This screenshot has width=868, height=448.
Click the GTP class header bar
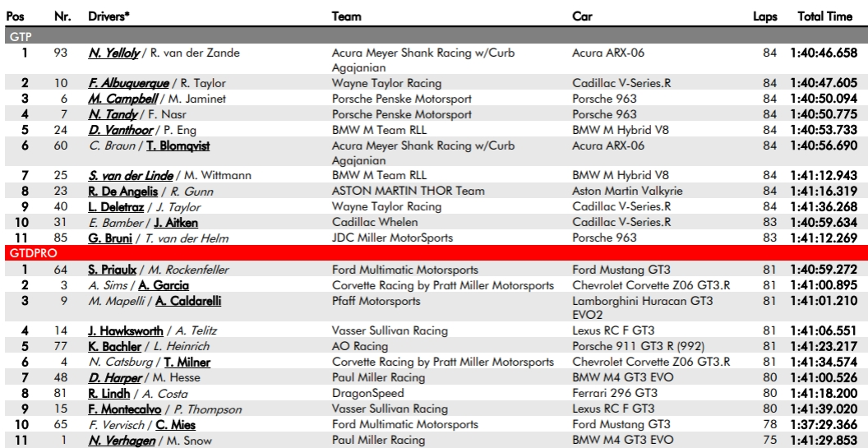click(x=434, y=37)
